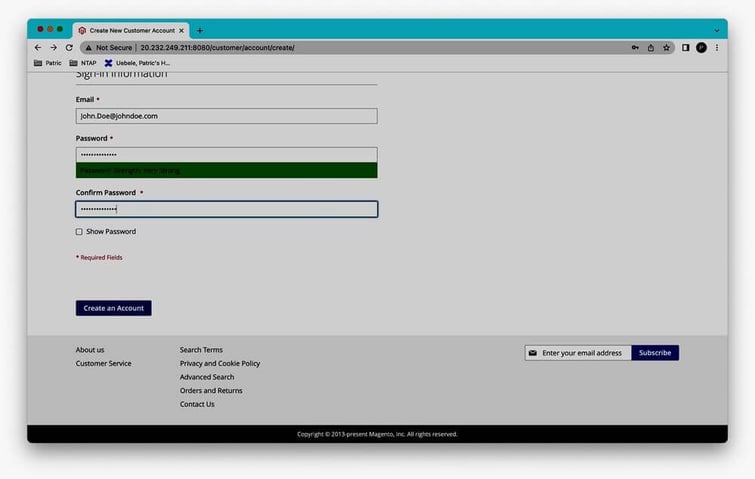Viewport: 755px width, 479px height.
Task: Open the Patric bookmarks folder
Action: point(47,63)
